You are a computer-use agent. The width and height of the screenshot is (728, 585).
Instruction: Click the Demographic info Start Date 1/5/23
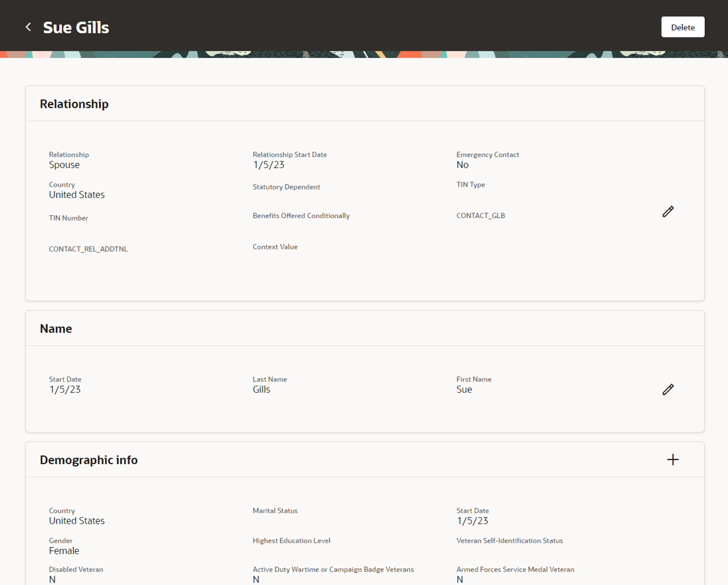pyautogui.click(x=472, y=521)
